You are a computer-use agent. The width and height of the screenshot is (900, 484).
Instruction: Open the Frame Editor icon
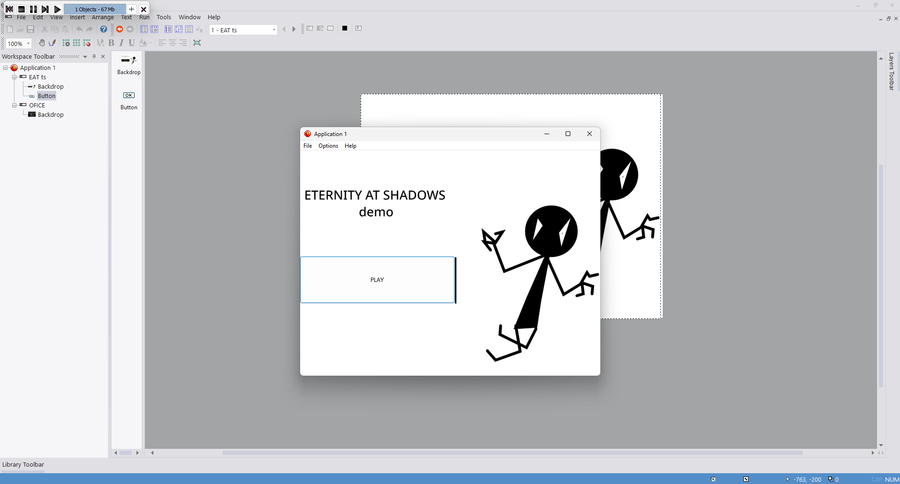click(x=154, y=29)
